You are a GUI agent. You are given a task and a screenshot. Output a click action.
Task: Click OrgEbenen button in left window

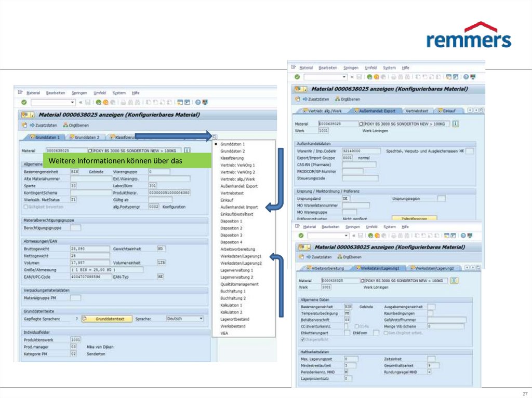[x=76, y=125]
